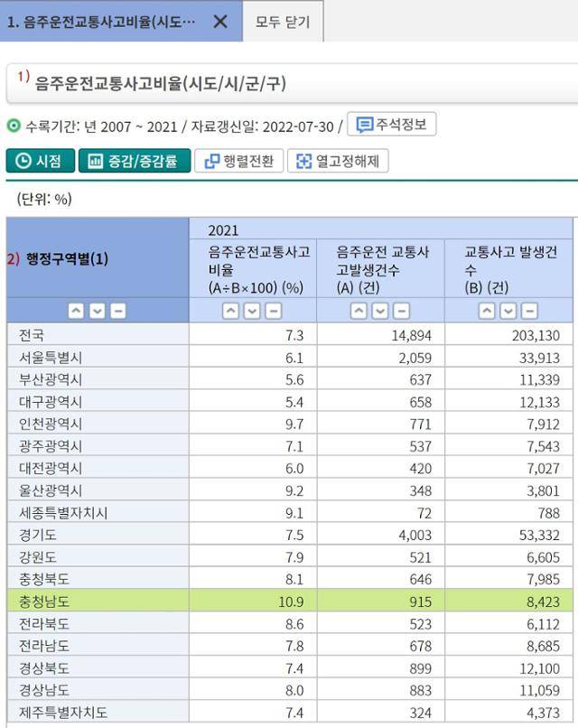This screenshot has width=578, height=728.
Task: Select the 강원도 row label
Action: [38, 557]
